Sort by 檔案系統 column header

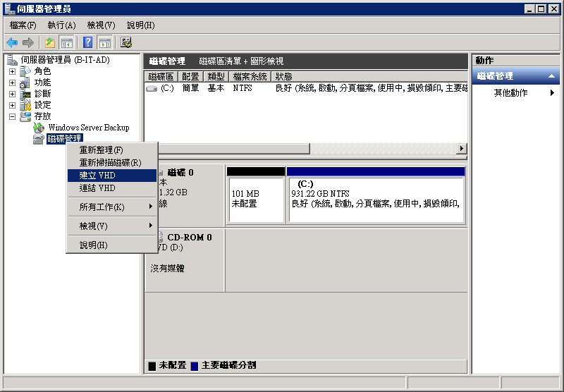tap(250, 77)
